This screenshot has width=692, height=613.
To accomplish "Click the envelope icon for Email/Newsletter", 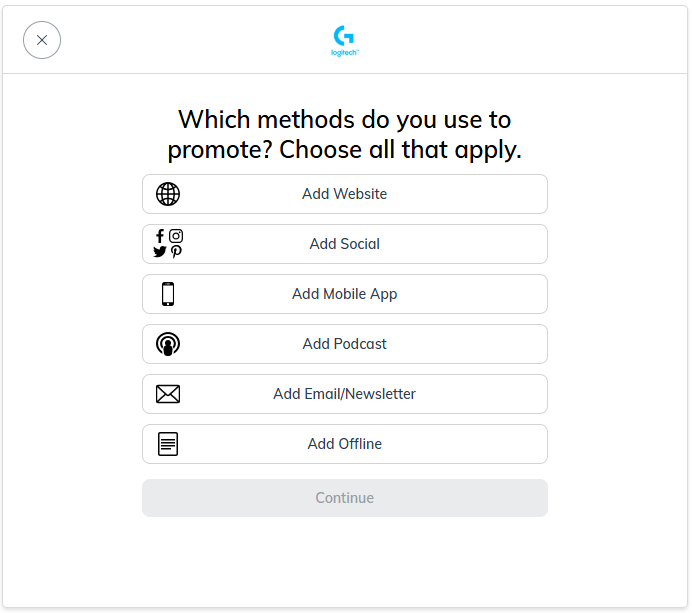I will (168, 394).
